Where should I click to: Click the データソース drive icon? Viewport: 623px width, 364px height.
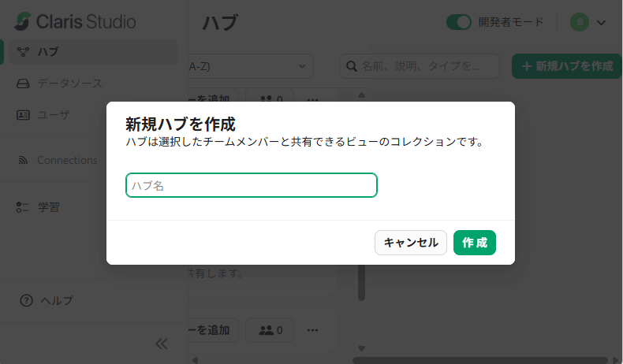[x=23, y=84]
